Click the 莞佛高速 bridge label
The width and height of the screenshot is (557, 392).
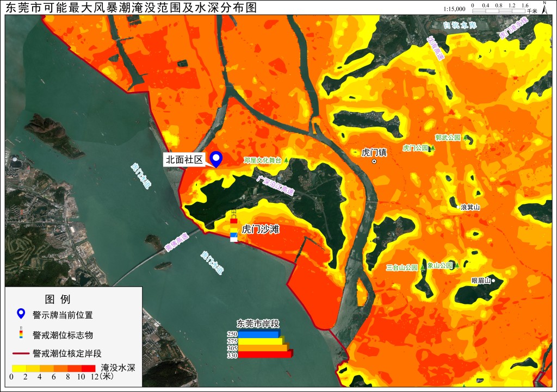pyautogui.click(x=177, y=242)
